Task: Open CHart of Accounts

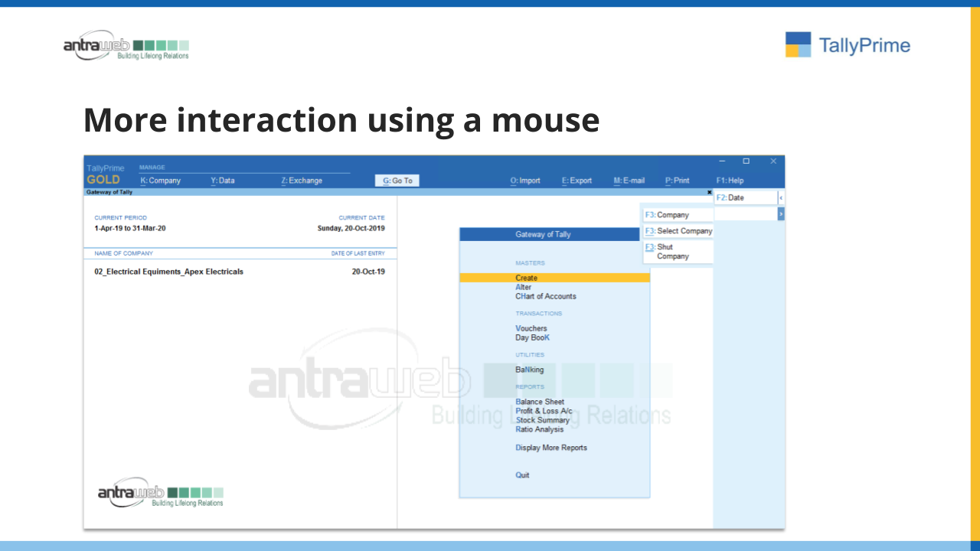Action: [546, 296]
